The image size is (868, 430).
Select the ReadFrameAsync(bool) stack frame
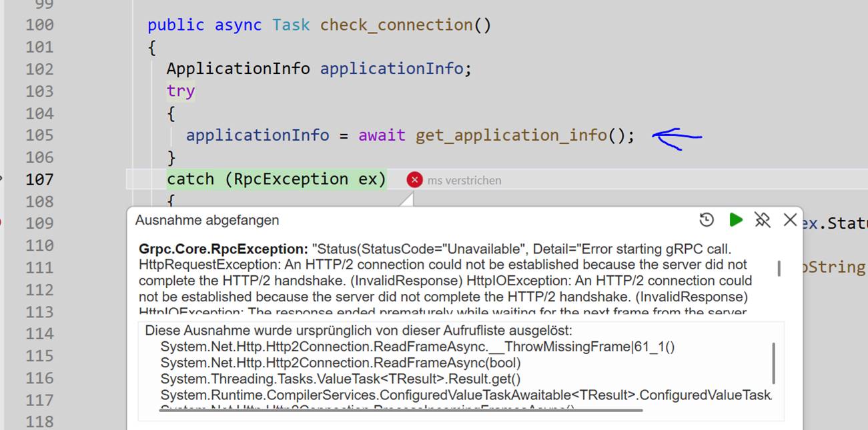tap(340, 363)
